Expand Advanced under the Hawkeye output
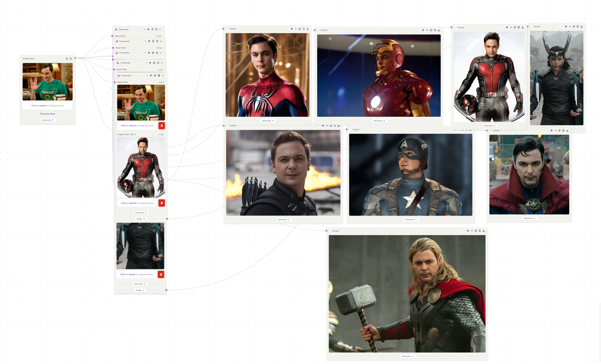601x364 pixels. 283,219
